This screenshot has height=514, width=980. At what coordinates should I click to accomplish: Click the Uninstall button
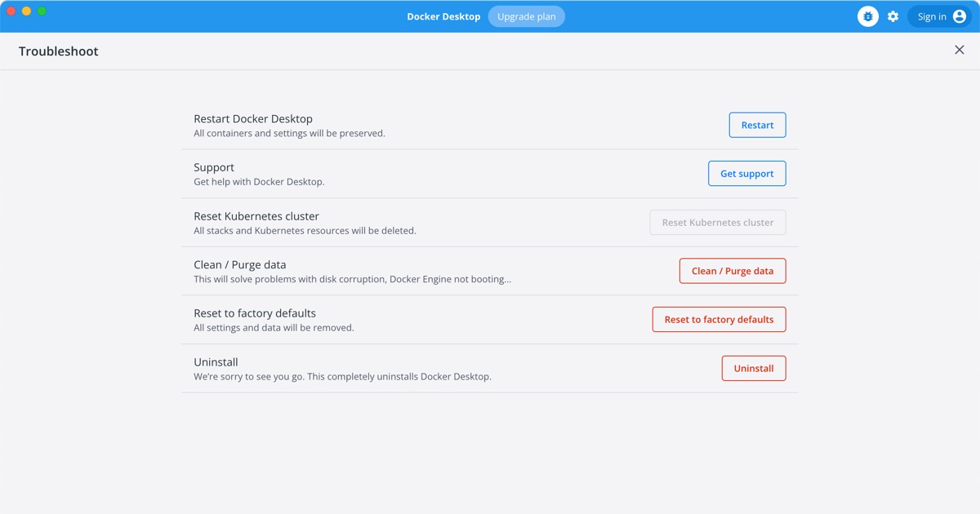754,369
